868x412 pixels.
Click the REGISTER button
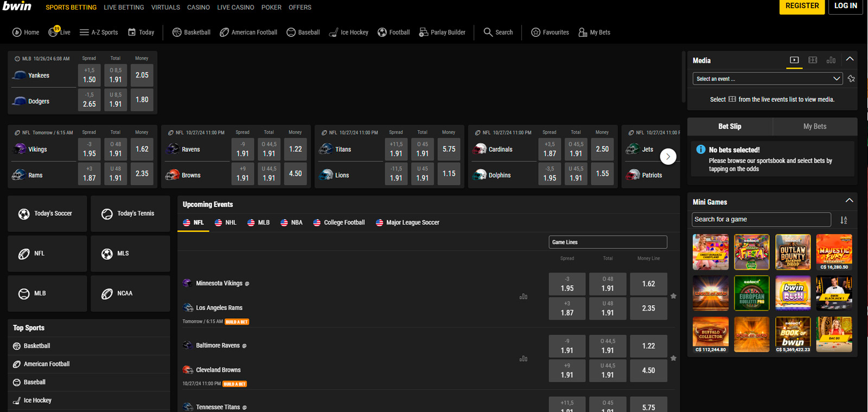[x=802, y=6]
